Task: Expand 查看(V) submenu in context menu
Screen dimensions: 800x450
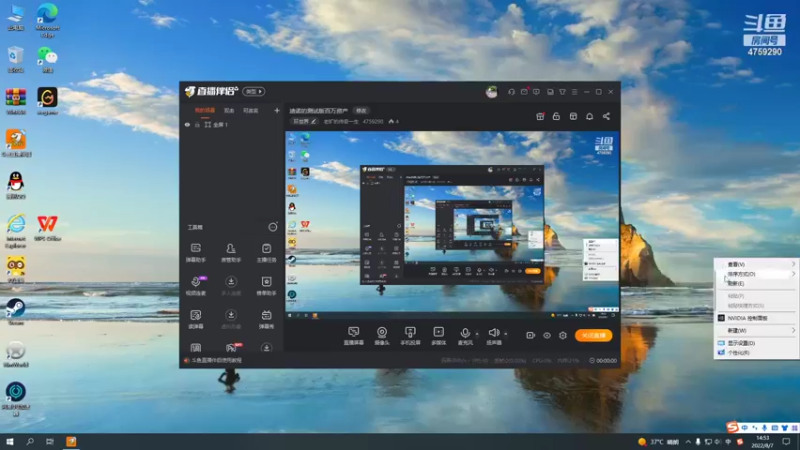Action: coord(757,264)
